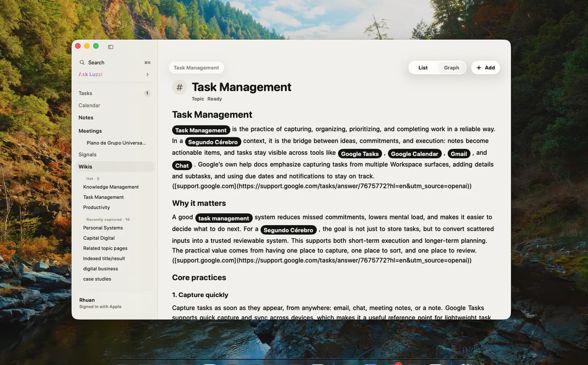Open Tasks in sidebar
Viewport: 588px width, 365px height.
click(x=85, y=93)
